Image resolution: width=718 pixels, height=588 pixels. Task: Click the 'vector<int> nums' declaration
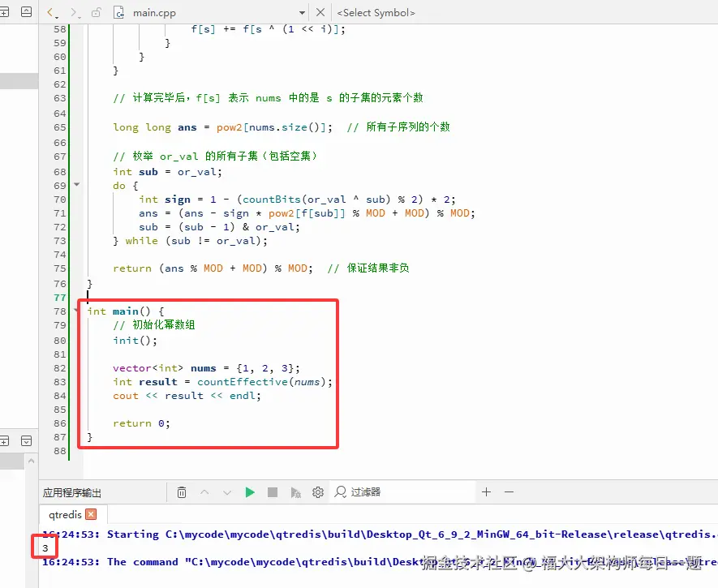click(165, 368)
